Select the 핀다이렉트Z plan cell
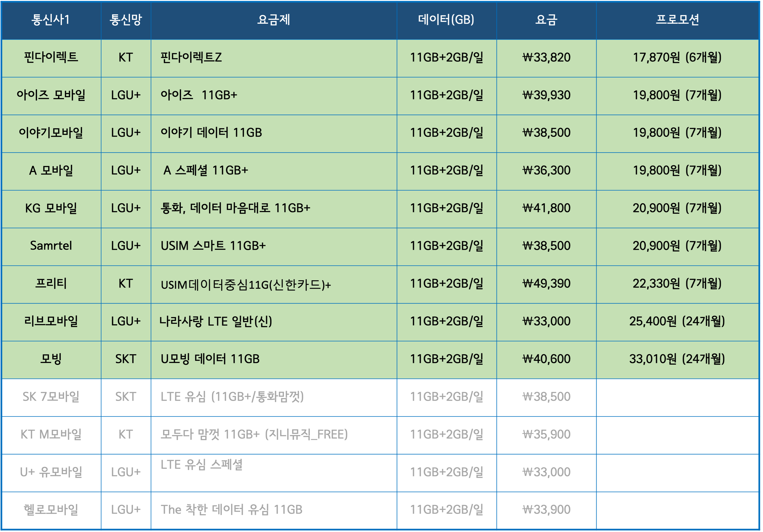The image size is (763, 532). [274, 58]
